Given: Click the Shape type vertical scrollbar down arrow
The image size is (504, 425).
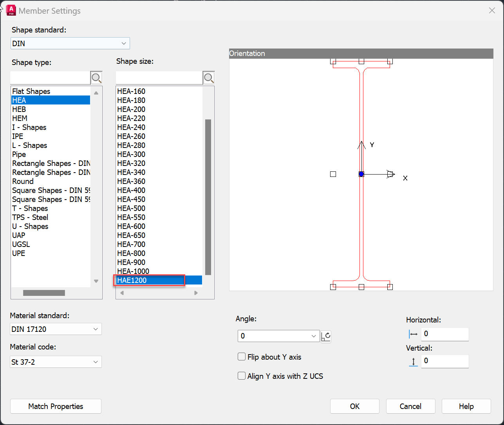Looking at the screenshot, I should click(x=96, y=281).
